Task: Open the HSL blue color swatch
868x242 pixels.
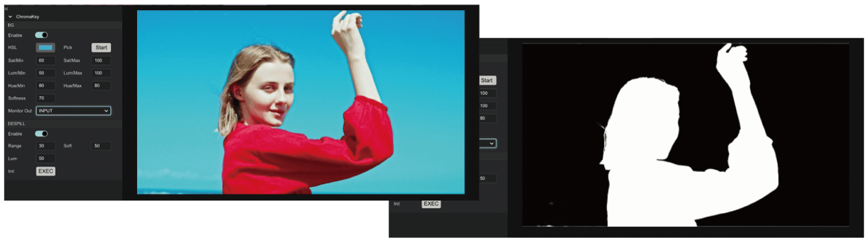Action: (x=45, y=48)
